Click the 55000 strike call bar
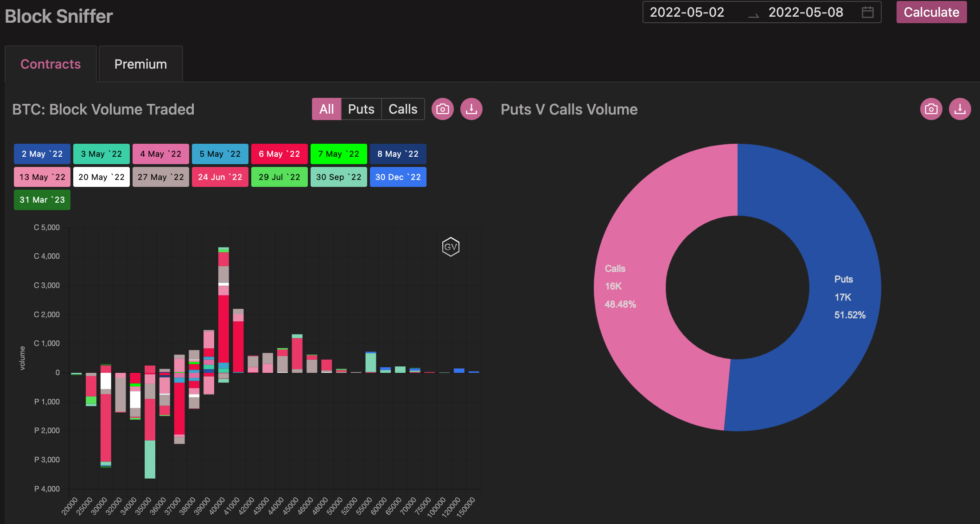This screenshot has width=980, height=524. [370, 362]
